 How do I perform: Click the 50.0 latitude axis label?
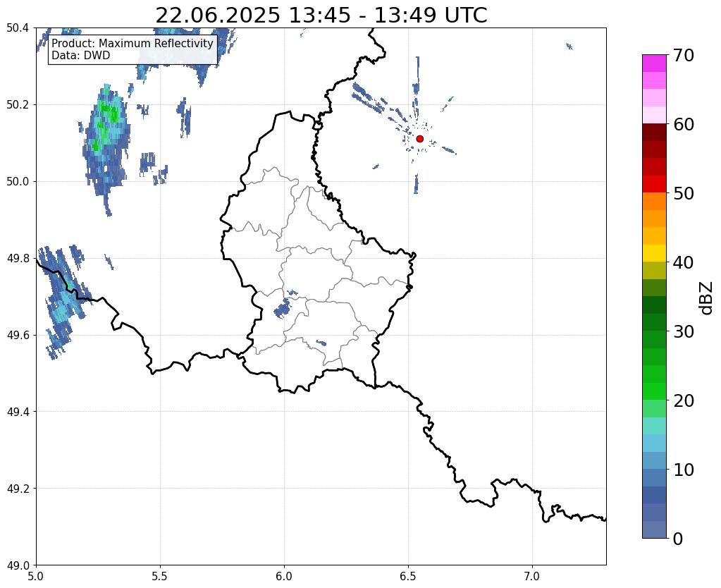point(18,182)
